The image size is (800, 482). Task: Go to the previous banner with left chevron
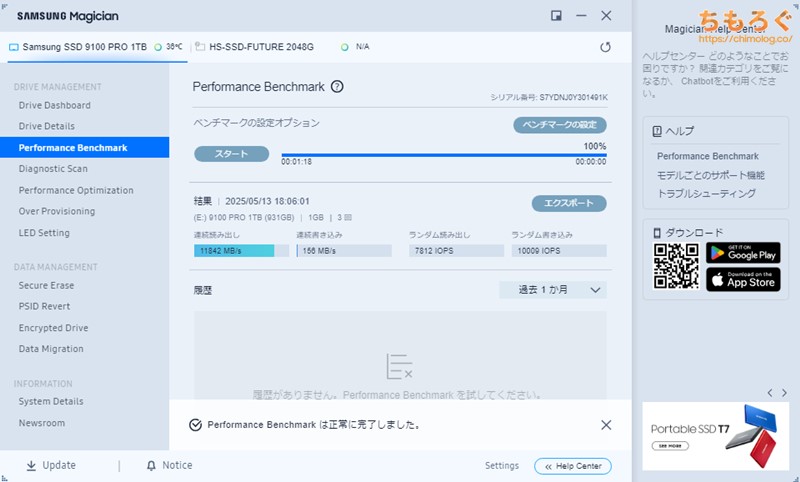770,393
